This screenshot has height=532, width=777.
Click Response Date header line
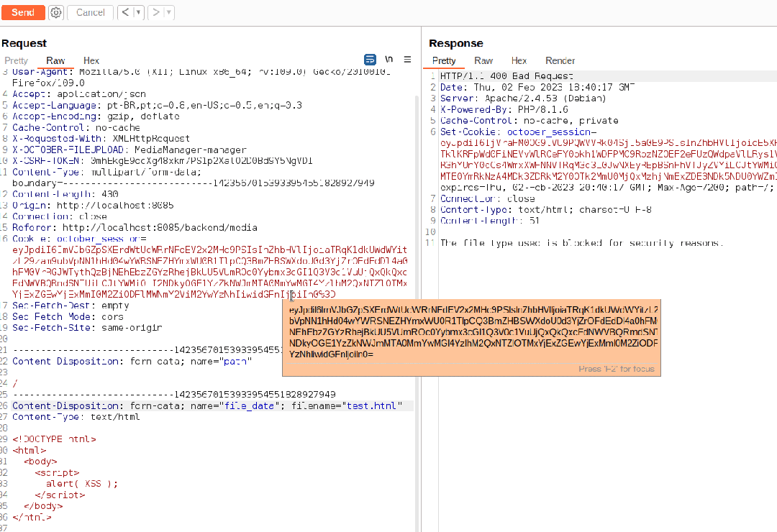537,87
